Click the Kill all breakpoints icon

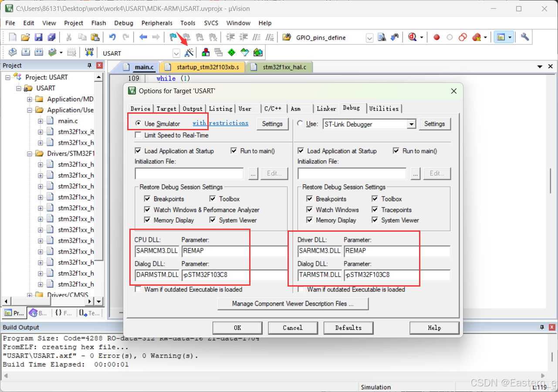(x=477, y=37)
